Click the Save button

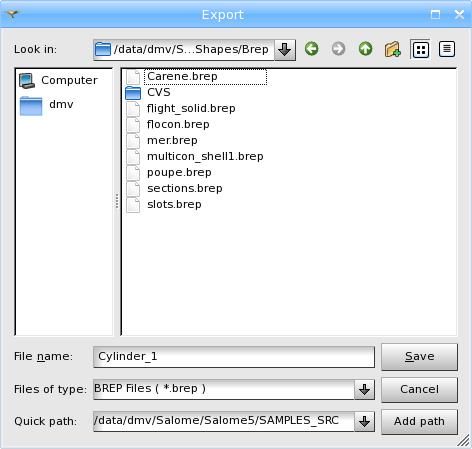tap(419, 357)
